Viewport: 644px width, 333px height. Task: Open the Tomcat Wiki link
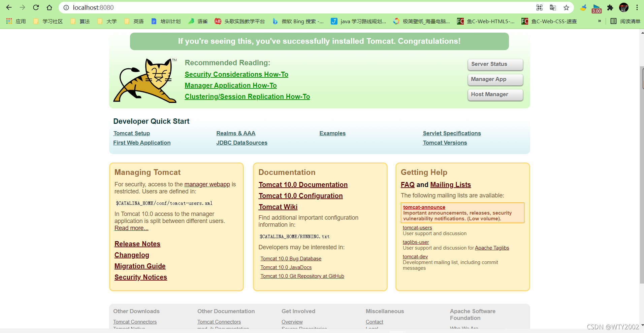point(278,207)
